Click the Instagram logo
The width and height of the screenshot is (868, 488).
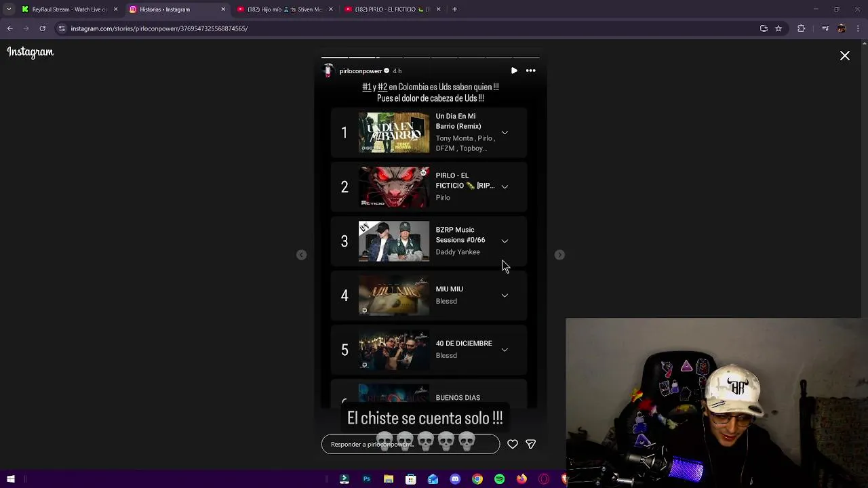click(31, 52)
